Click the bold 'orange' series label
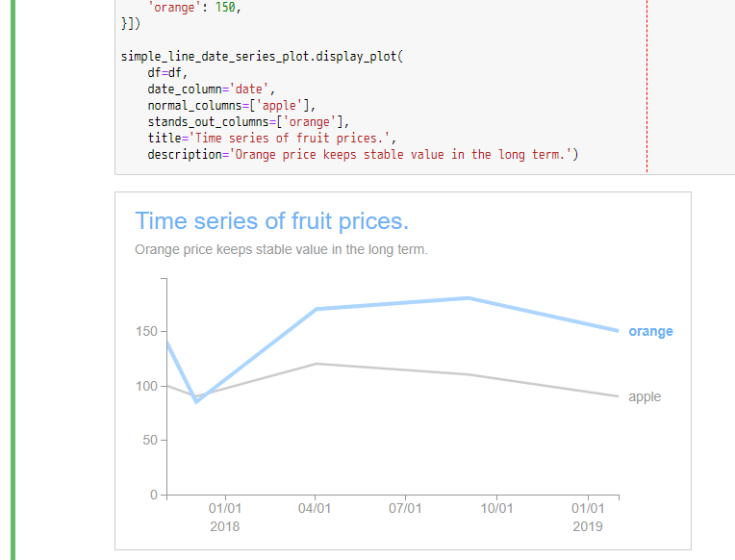This screenshot has height=560, width=735. tap(650, 332)
